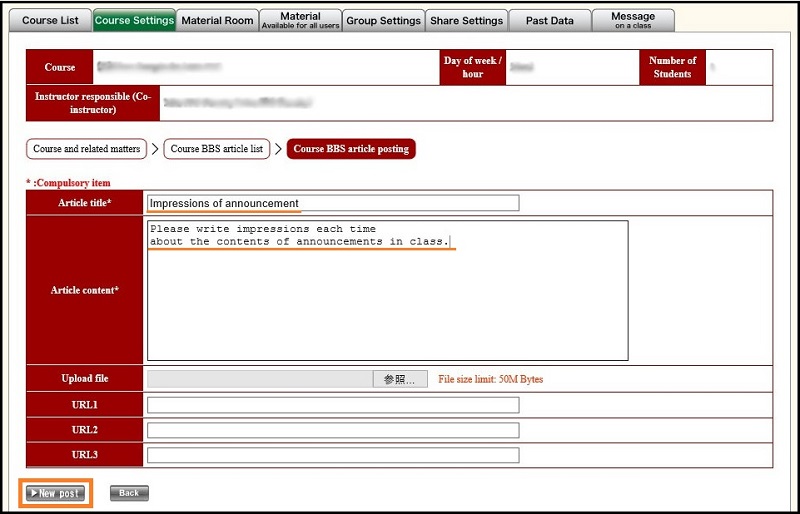Click the Upload file path field
Image resolution: width=800 pixels, height=514 pixels.
pos(260,379)
